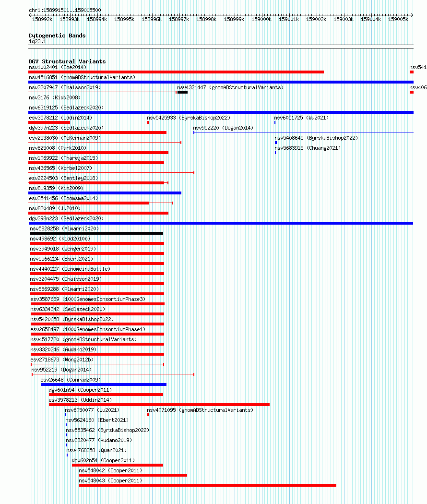
Task: Open nsv5425933 (ByrskaBishop2022) variant
Action: [189, 118]
